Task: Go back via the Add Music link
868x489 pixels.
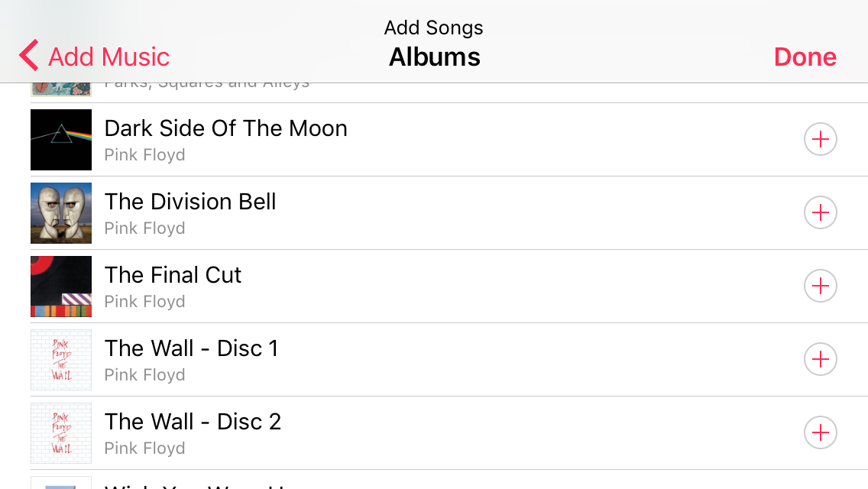Action: (107, 57)
